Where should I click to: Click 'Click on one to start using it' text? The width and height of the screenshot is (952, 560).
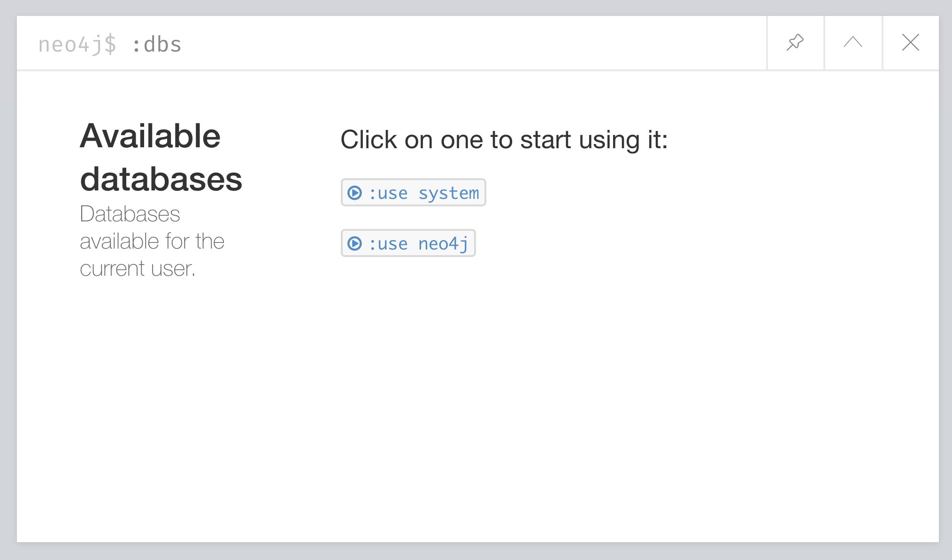coord(504,140)
